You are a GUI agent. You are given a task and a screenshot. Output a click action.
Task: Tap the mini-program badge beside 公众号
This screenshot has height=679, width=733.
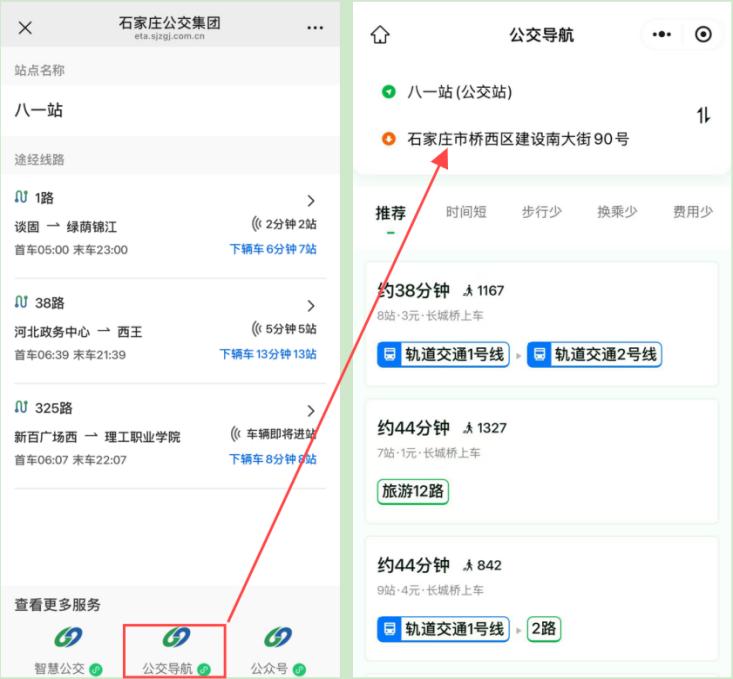pyautogui.click(x=299, y=669)
